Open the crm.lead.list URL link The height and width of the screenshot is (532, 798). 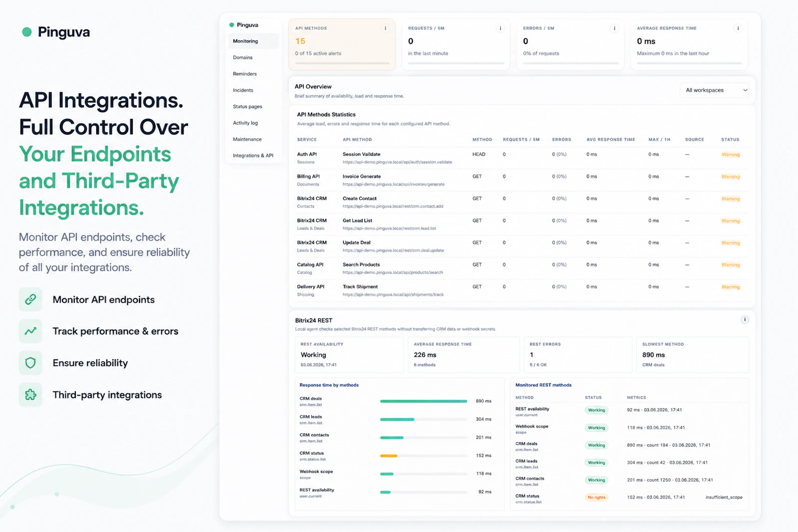[x=389, y=228]
